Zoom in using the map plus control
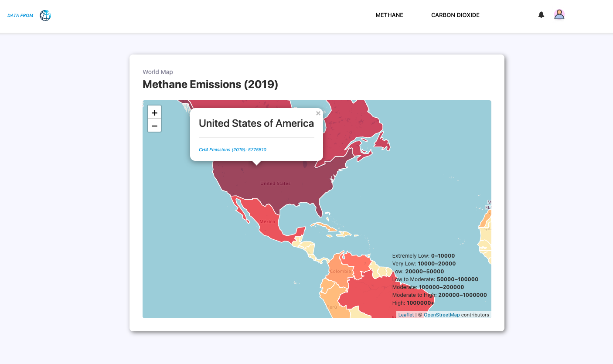This screenshot has height=364, width=613. (x=154, y=112)
